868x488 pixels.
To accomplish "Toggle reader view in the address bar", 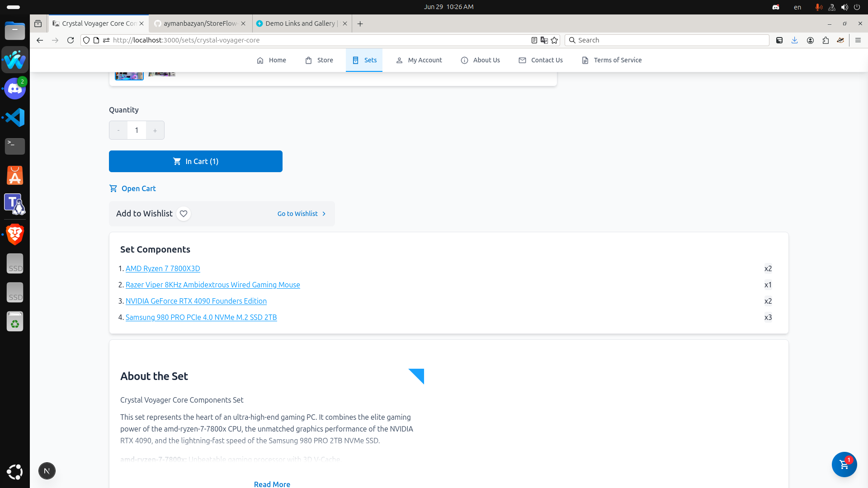I will pyautogui.click(x=534, y=40).
